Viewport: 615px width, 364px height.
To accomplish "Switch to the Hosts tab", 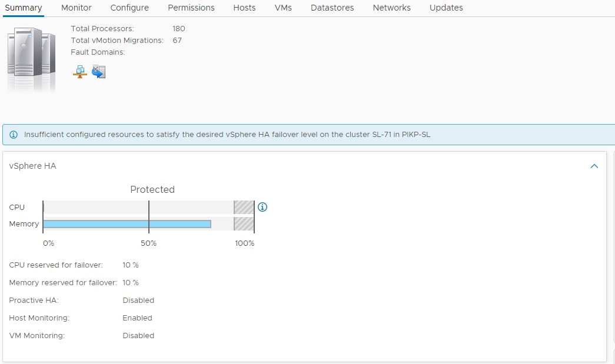I will (244, 8).
